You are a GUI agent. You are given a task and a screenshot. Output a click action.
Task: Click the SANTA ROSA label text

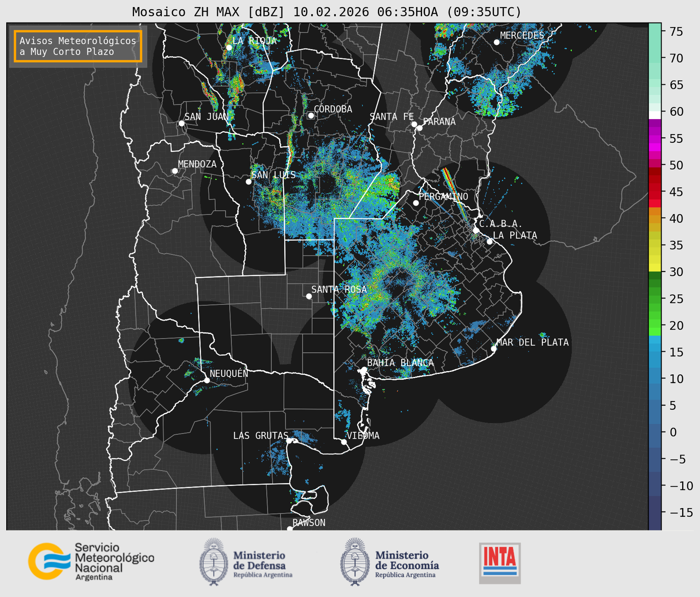pyautogui.click(x=339, y=289)
